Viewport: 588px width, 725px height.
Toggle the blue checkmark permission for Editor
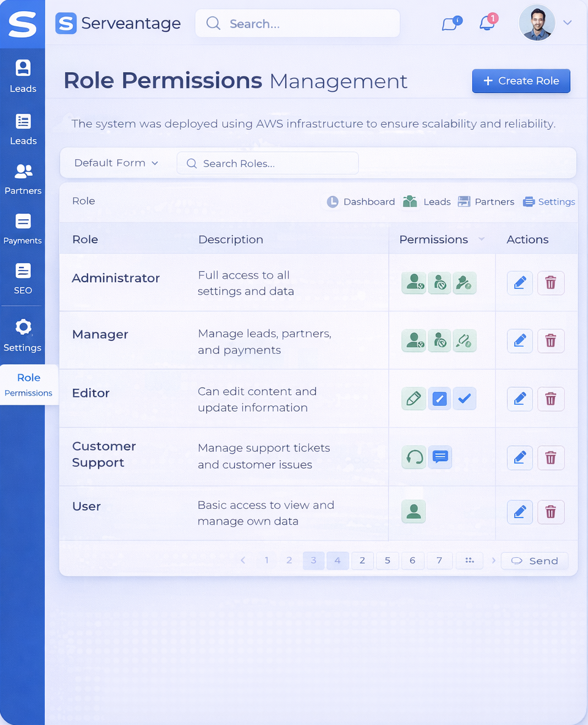point(464,399)
